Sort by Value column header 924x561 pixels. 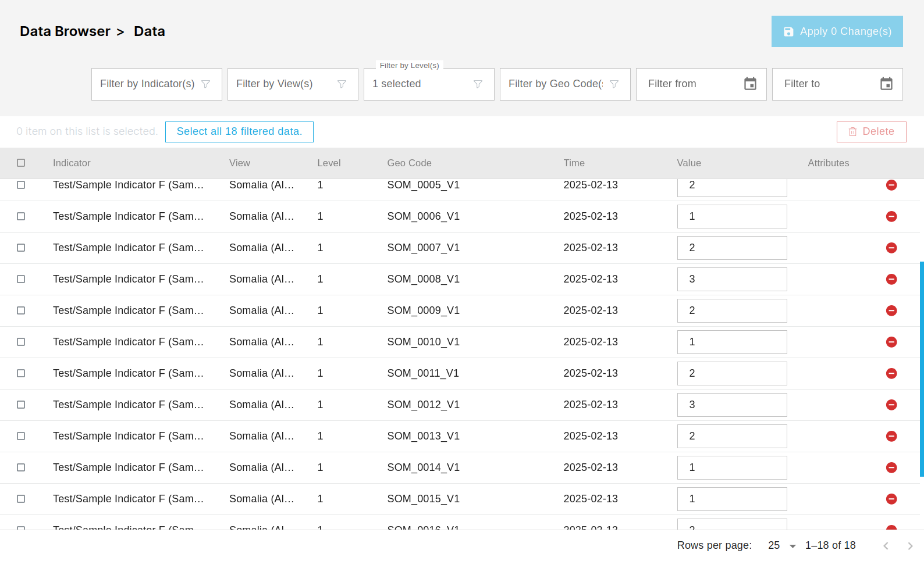pos(689,163)
